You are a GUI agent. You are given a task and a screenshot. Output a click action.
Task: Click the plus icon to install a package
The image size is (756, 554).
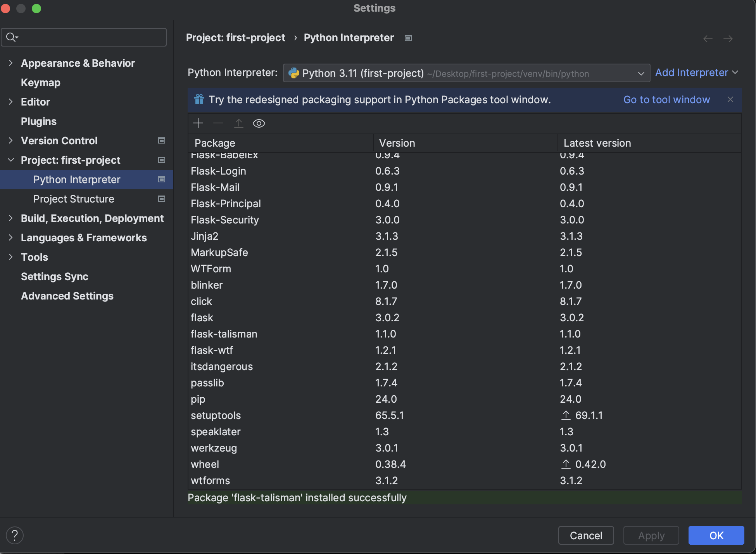click(198, 123)
